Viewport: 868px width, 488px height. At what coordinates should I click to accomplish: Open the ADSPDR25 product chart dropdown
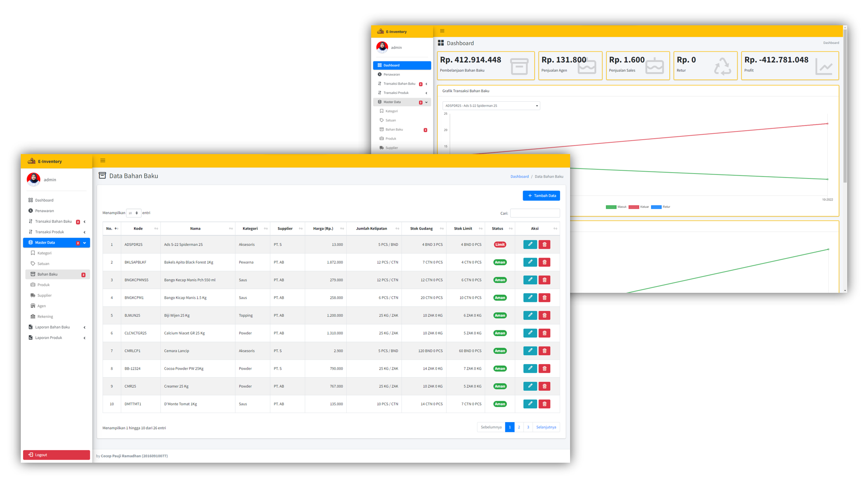[x=491, y=106]
